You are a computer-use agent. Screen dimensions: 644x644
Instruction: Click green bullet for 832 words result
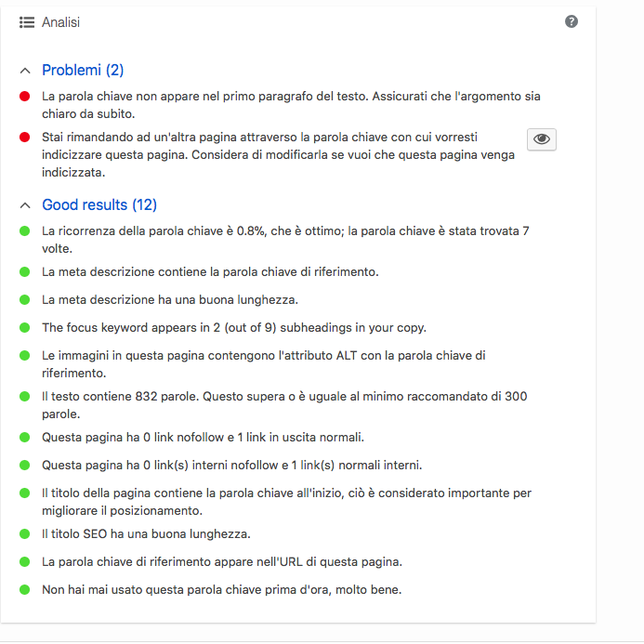25,396
